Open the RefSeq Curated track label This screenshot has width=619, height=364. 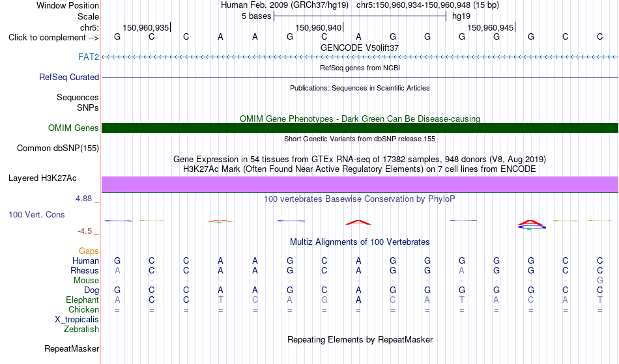coord(69,77)
